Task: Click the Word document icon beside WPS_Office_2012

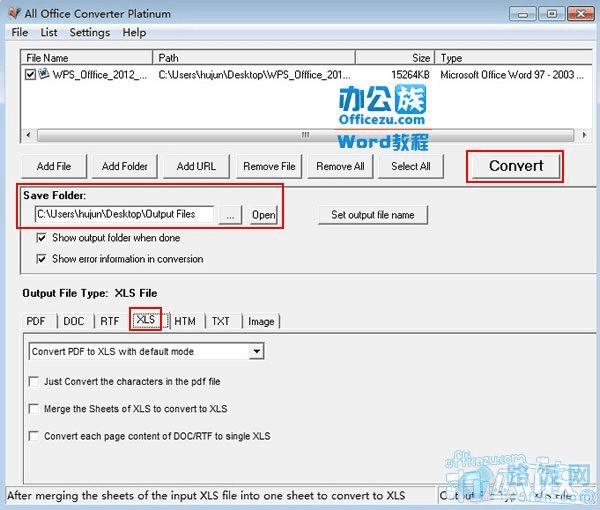Action: click(44, 73)
